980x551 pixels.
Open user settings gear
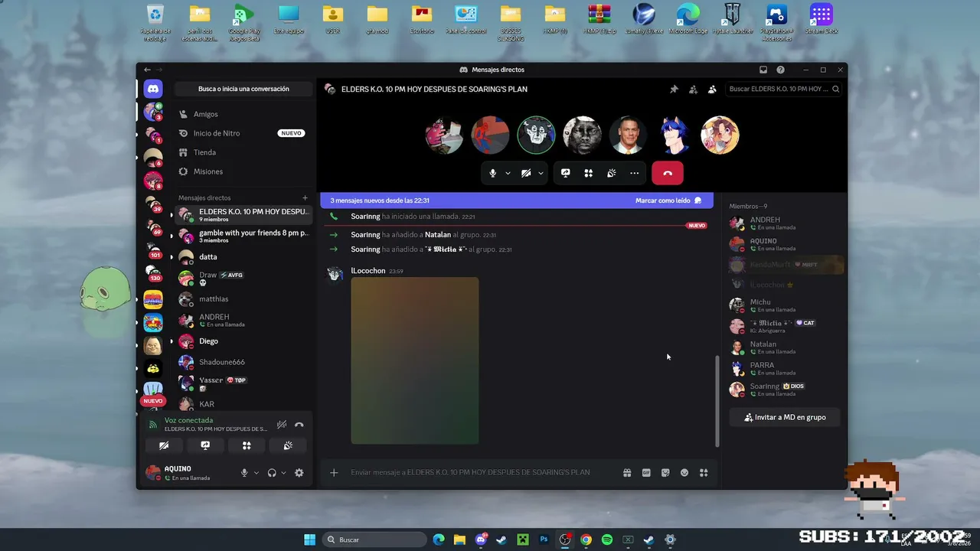pos(299,473)
